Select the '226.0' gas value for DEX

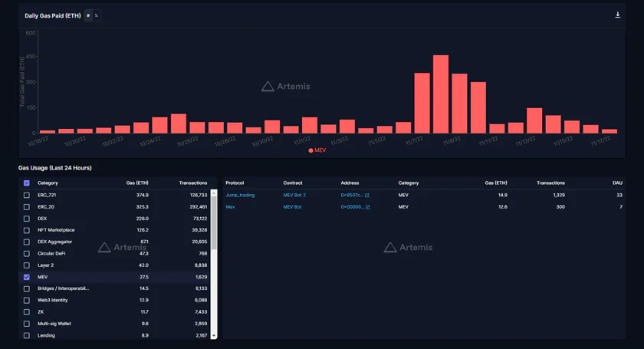click(142, 219)
